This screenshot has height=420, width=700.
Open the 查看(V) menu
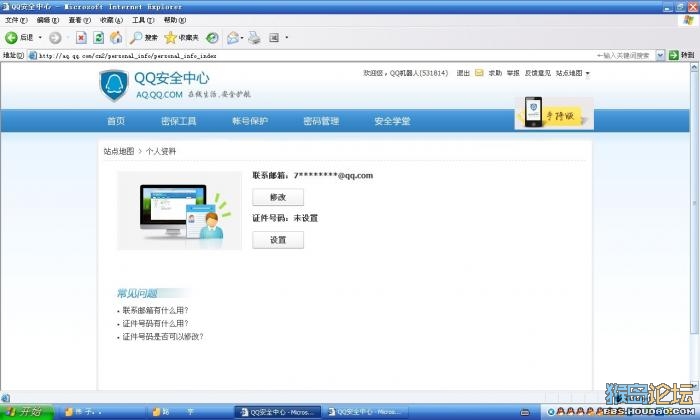click(79, 20)
